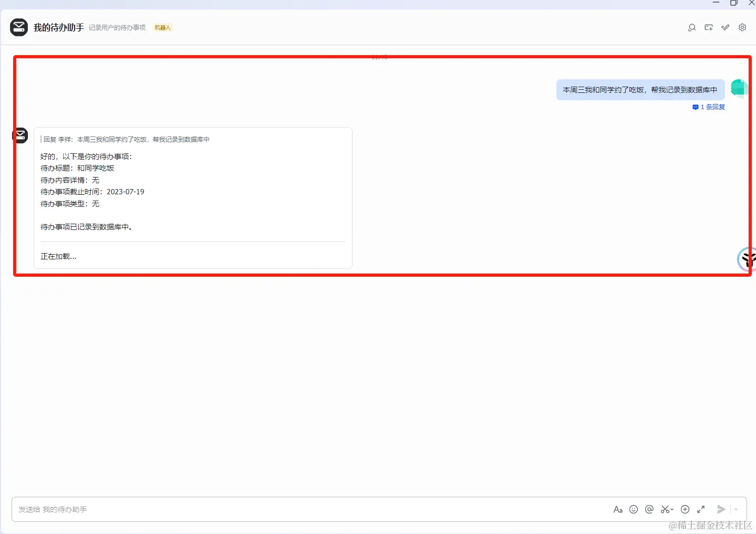The image size is (756, 534).
Task: Click the sent message bubble about 本周三
Action: tap(640, 90)
